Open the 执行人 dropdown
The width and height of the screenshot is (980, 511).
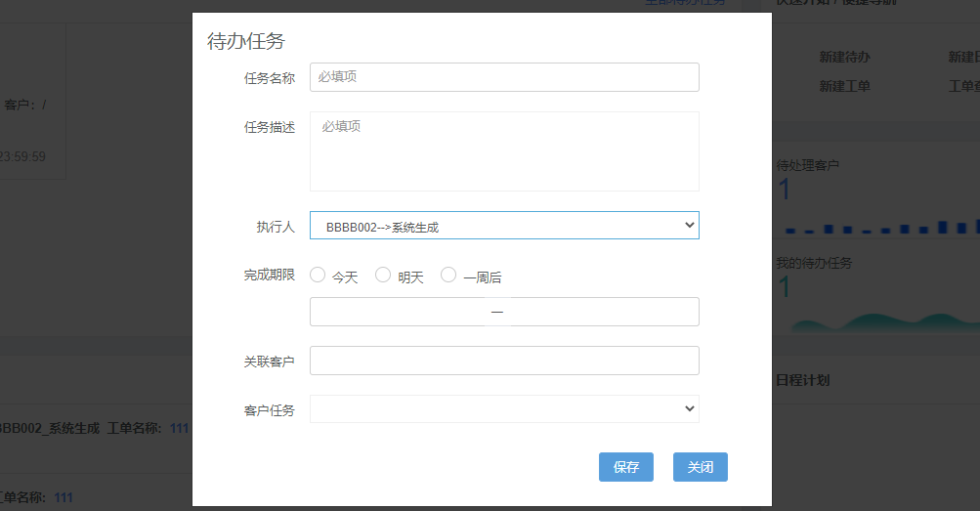tap(504, 226)
